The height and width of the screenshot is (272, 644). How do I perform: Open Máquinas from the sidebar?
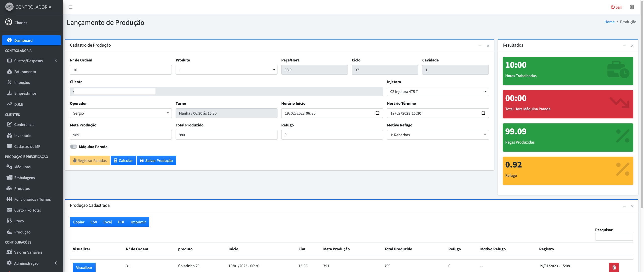coord(22,167)
